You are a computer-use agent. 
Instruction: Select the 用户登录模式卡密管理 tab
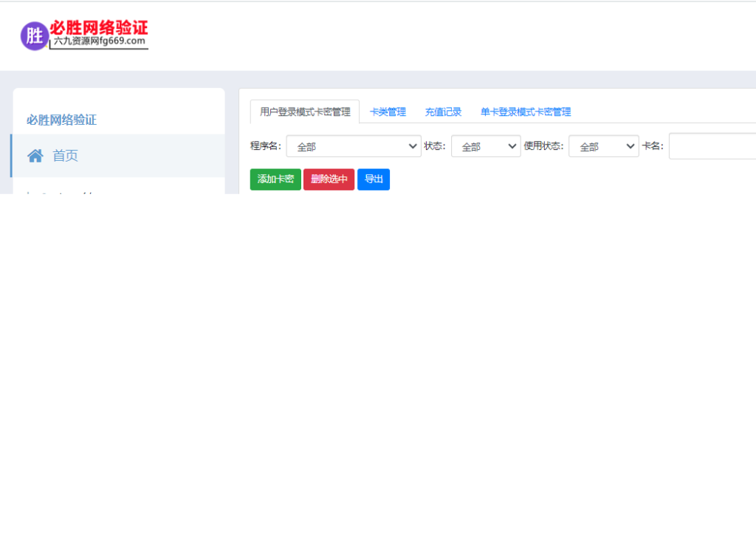[304, 111]
